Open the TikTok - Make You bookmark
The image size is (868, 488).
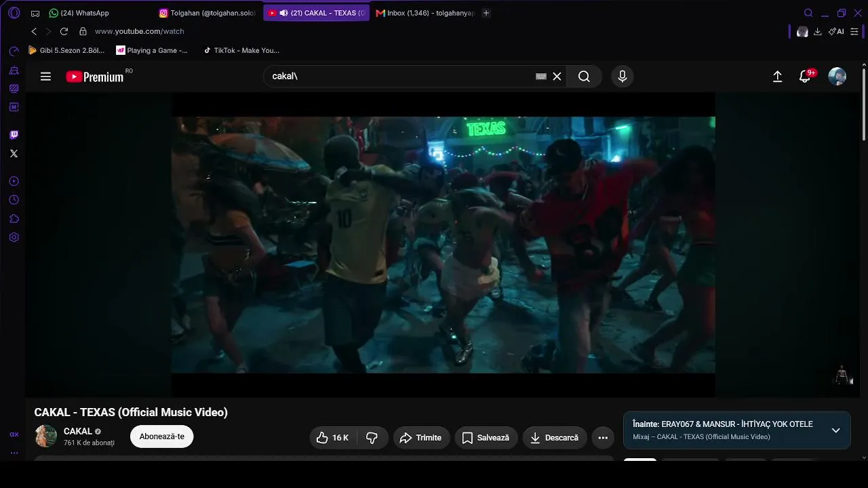tap(241, 50)
